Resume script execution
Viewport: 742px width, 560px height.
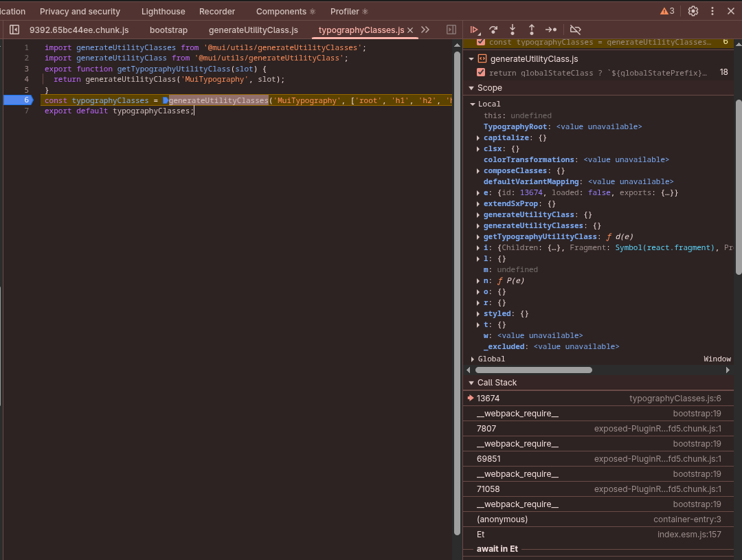click(473, 30)
